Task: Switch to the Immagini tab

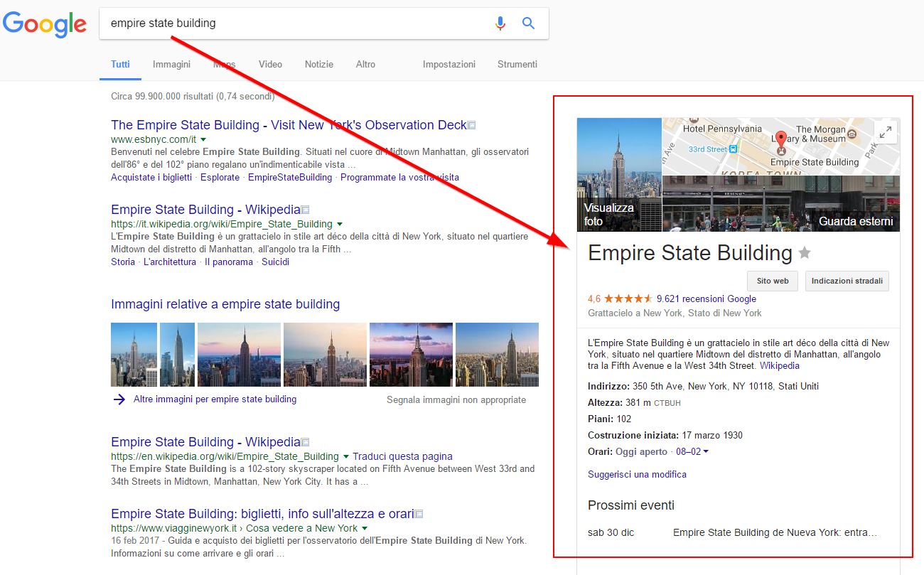Action: click(171, 64)
